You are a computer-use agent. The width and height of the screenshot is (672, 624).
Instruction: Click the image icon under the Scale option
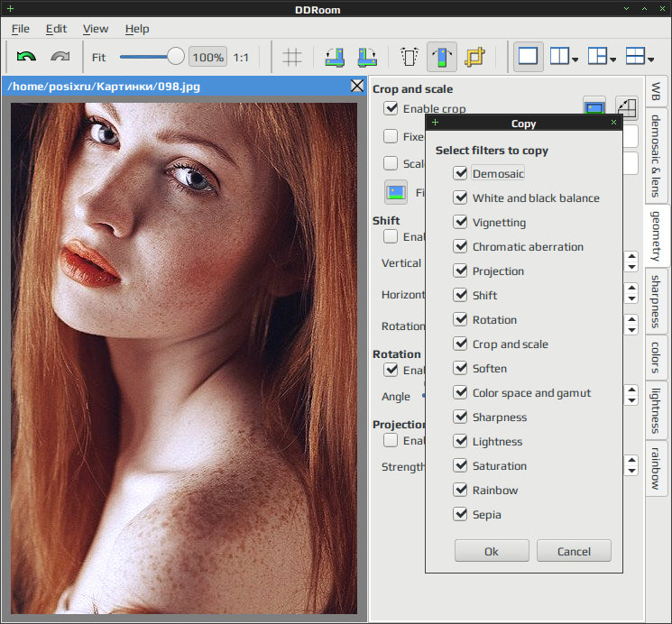click(396, 192)
